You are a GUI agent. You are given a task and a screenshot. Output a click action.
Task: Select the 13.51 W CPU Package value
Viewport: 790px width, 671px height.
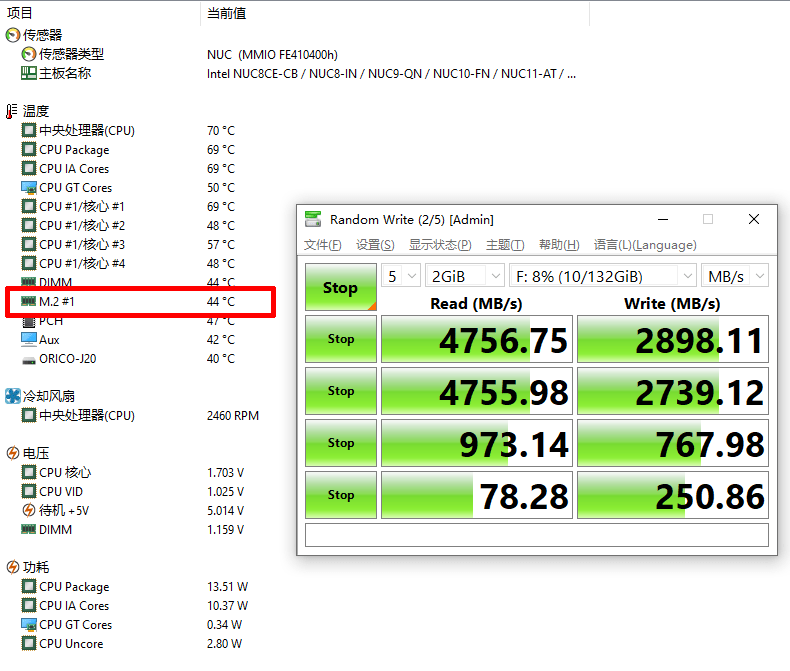pos(227,586)
